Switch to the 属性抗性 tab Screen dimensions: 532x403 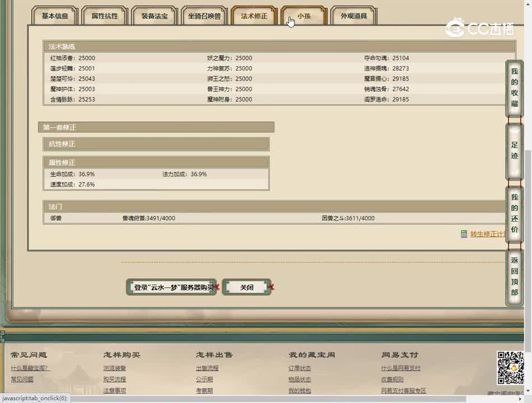(105, 16)
